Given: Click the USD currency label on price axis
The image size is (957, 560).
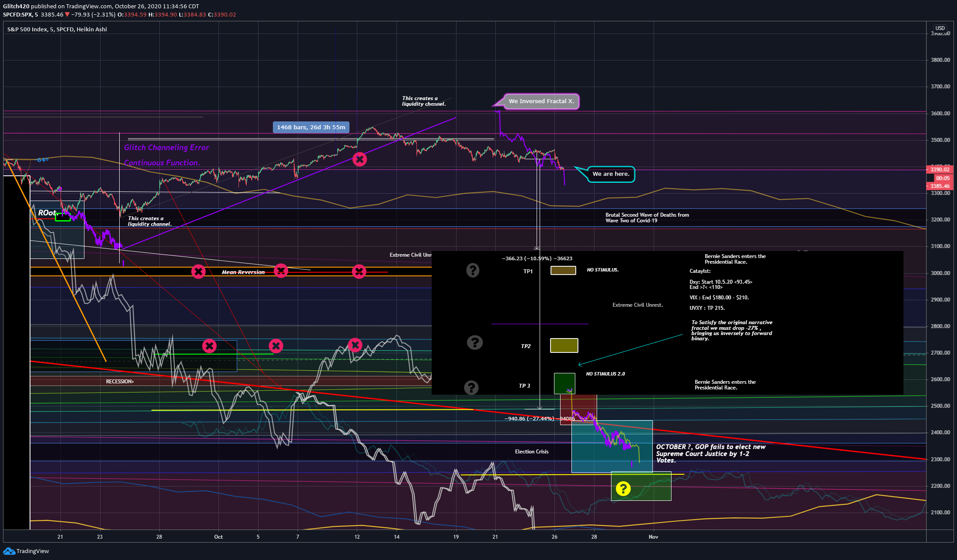Looking at the screenshot, I should [x=940, y=28].
